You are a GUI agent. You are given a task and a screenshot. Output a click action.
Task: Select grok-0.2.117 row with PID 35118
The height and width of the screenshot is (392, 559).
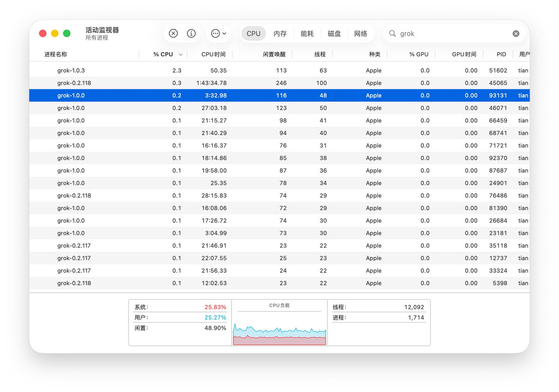(x=279, y=246)
